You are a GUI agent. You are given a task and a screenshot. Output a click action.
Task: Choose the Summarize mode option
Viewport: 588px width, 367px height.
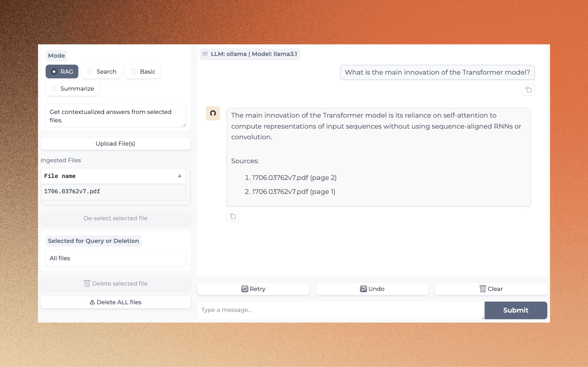coord(54,89)
